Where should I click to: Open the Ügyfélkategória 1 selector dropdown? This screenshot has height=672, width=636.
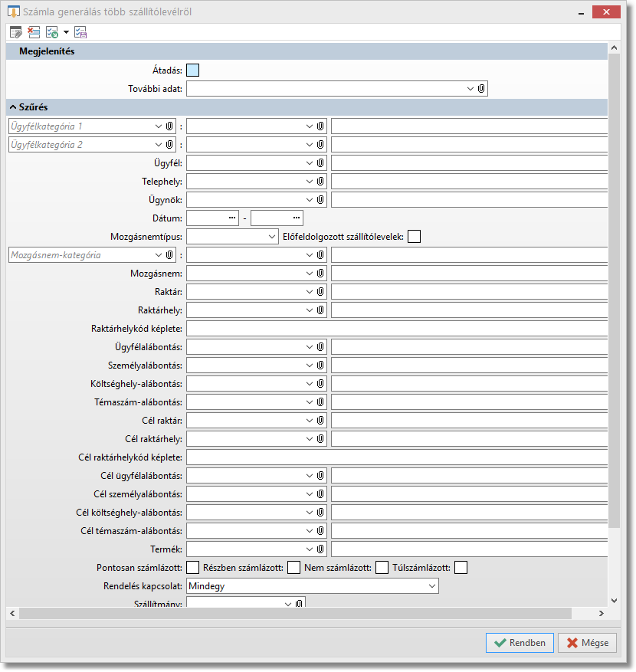point(158,126)
